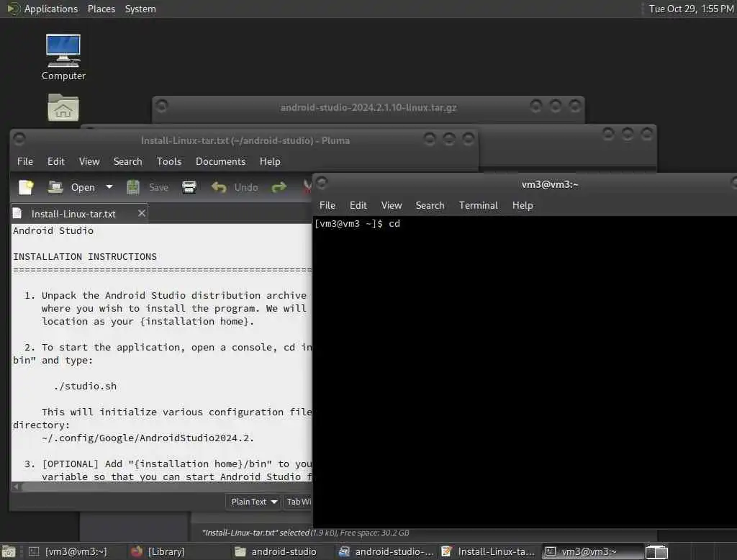This screenshot has width=737, height=560.
Task: Click the workspace switcher in bottom panel
Action: coord(656,552)
